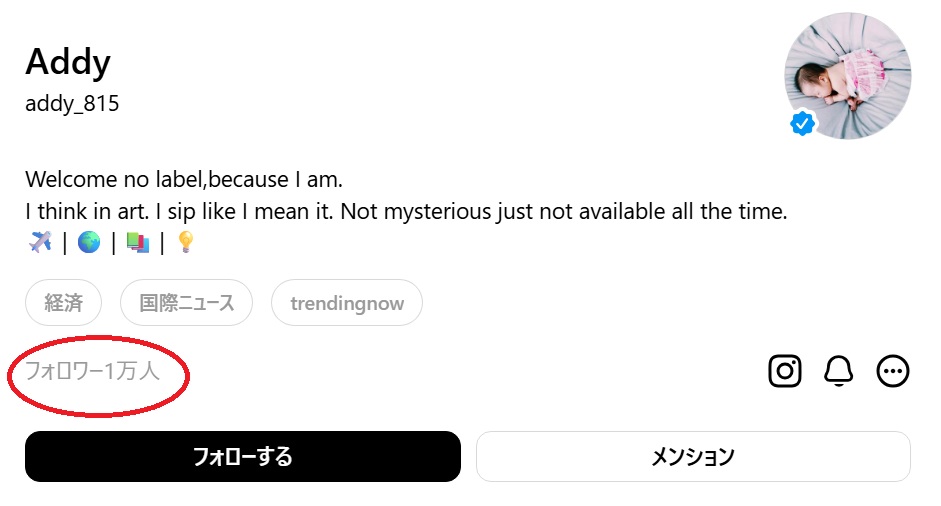This screenshot has width=941, height=506.
Task: Turn on notifications with the bell icon
Action: (x=838, y=371)
